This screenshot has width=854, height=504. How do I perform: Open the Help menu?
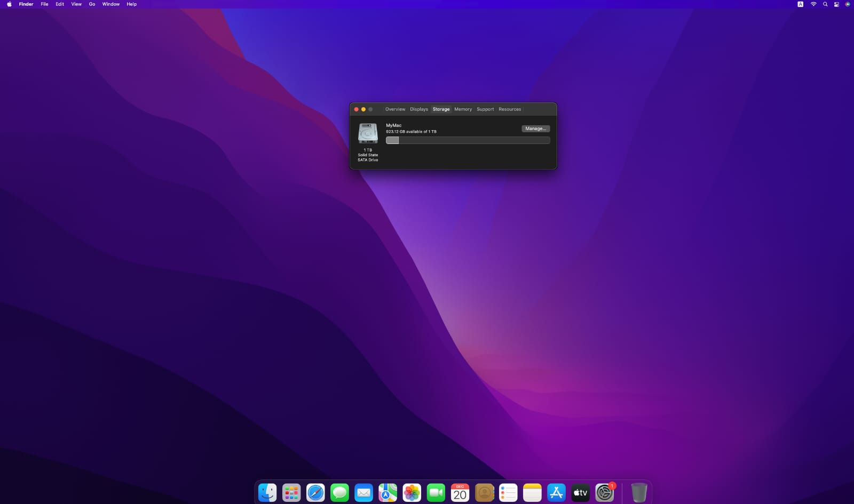click(131, 4)
